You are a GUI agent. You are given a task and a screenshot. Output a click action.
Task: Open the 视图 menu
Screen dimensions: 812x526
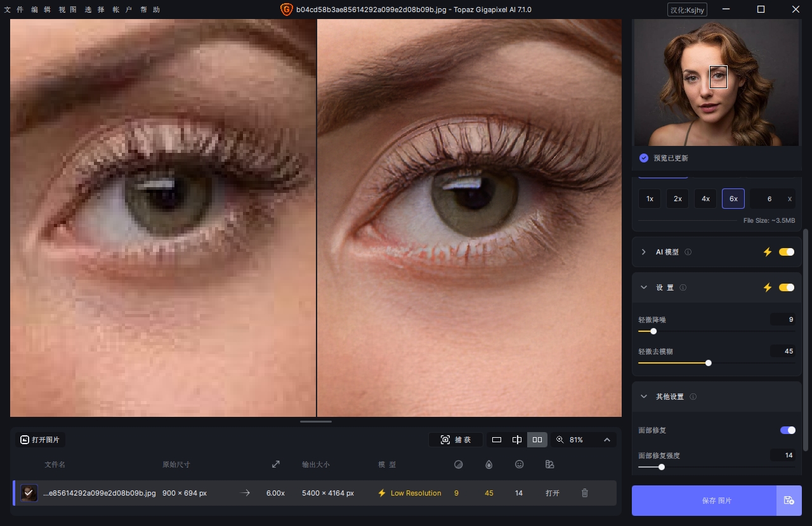point(69,10)
